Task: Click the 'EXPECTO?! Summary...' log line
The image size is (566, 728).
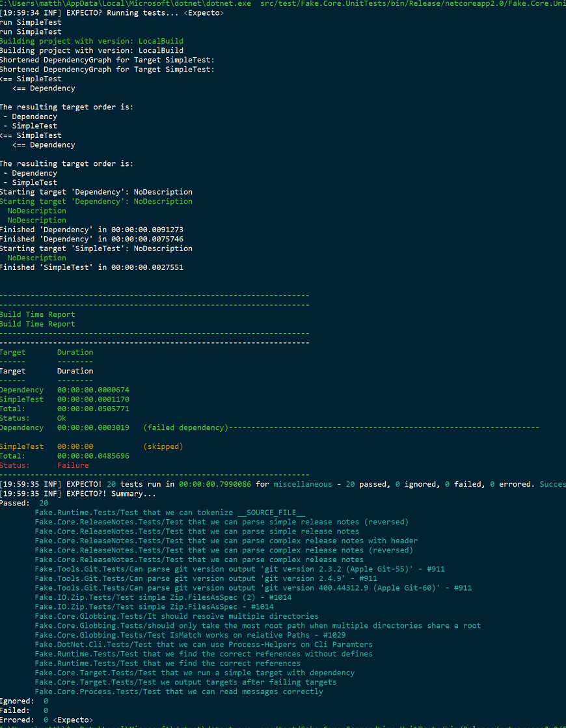Action: [x=78, y=494]
